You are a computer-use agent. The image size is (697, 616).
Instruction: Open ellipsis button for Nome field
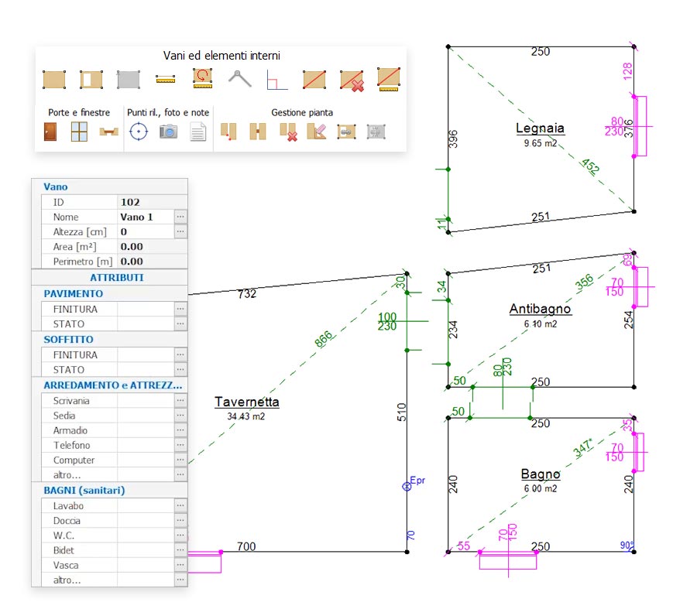tap(180, 217)
